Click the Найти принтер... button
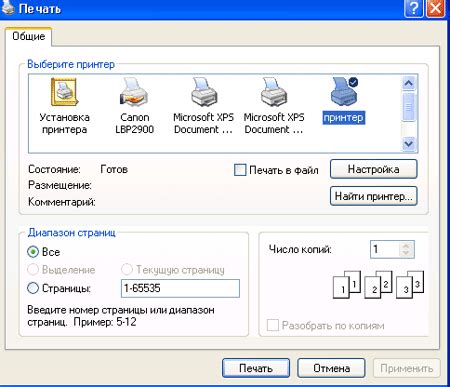Viewport: 450px width, 387px height. click(x=373, y=196)
